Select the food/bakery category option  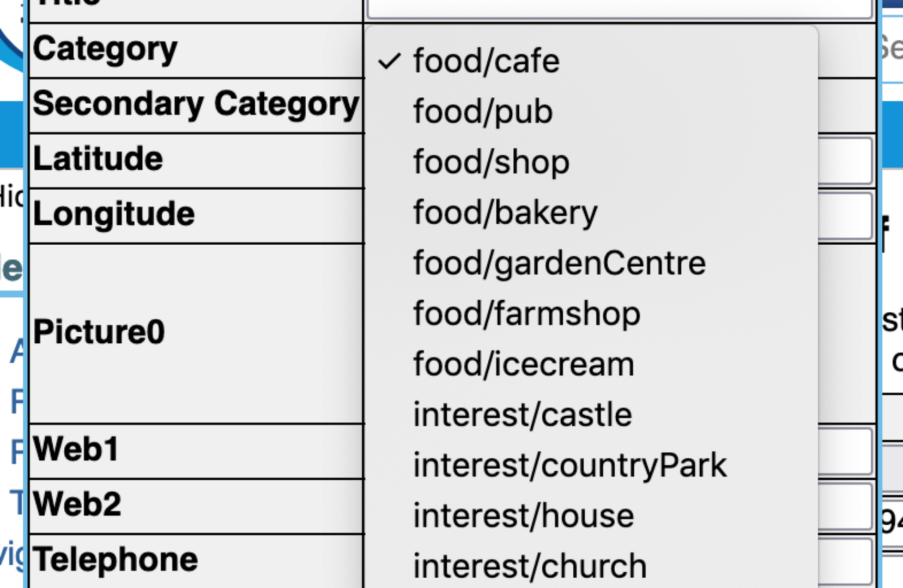pos(505,213)
